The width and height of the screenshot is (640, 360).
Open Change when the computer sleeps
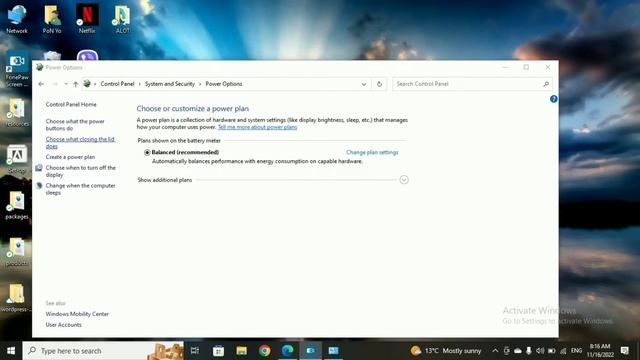pyautogui.click(x=80, y=189)
